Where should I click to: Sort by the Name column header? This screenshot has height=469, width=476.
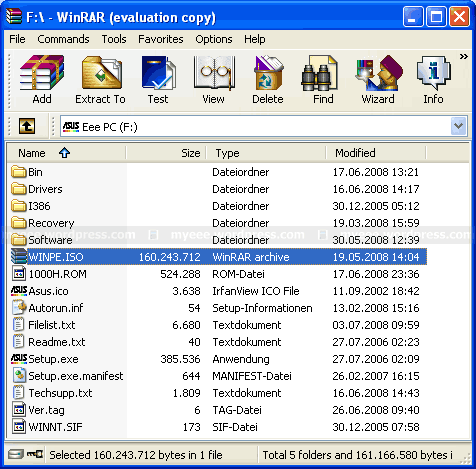click(66, 153)
